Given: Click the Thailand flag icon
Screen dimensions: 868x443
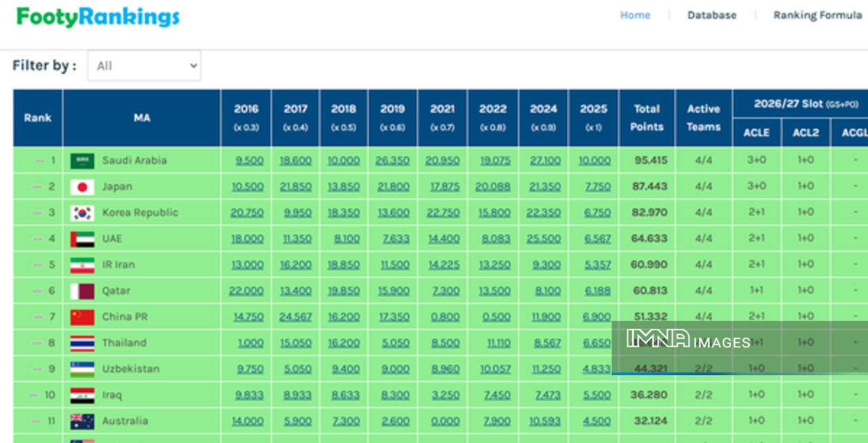Looking at the screenshot, I should coord(82,343).
